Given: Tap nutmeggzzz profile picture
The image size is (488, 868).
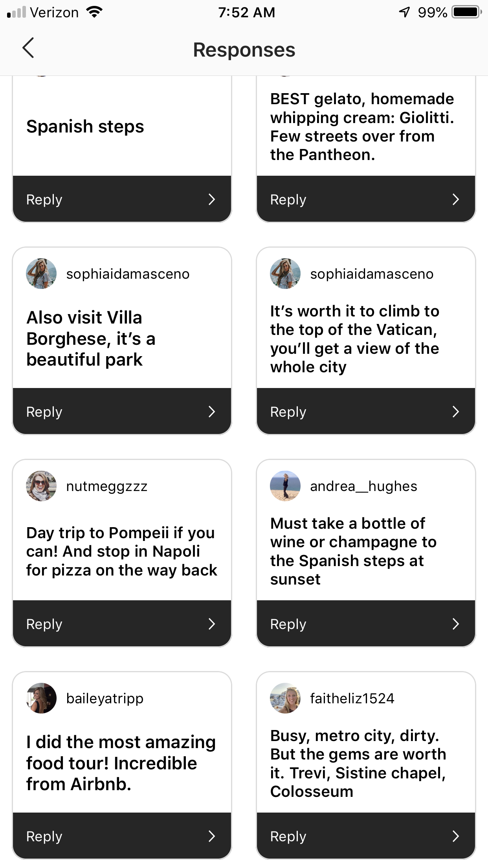Looking at the screenshot, I should click(x=41, y=486).
